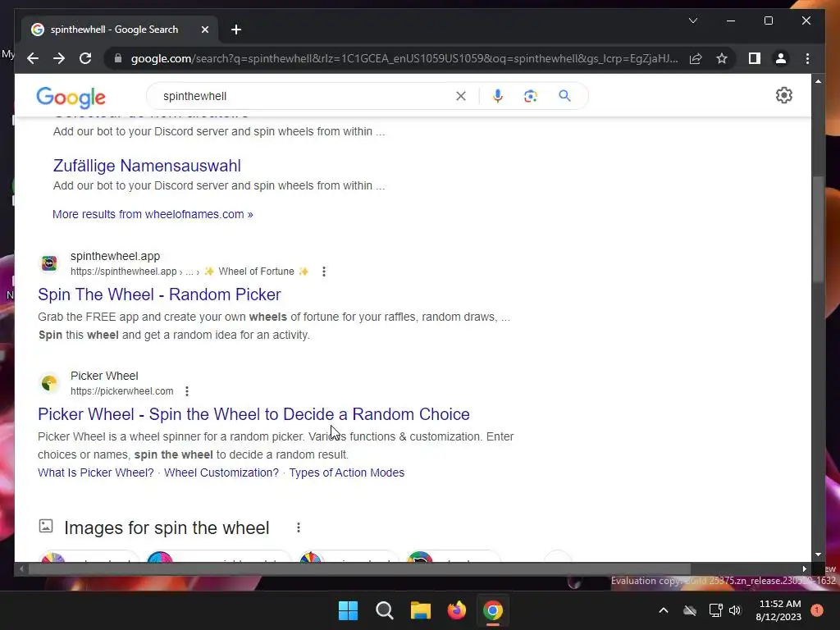
Task: Open More results from wheelofnames.com
Action: pyautogui.click(x=153, y=214)
